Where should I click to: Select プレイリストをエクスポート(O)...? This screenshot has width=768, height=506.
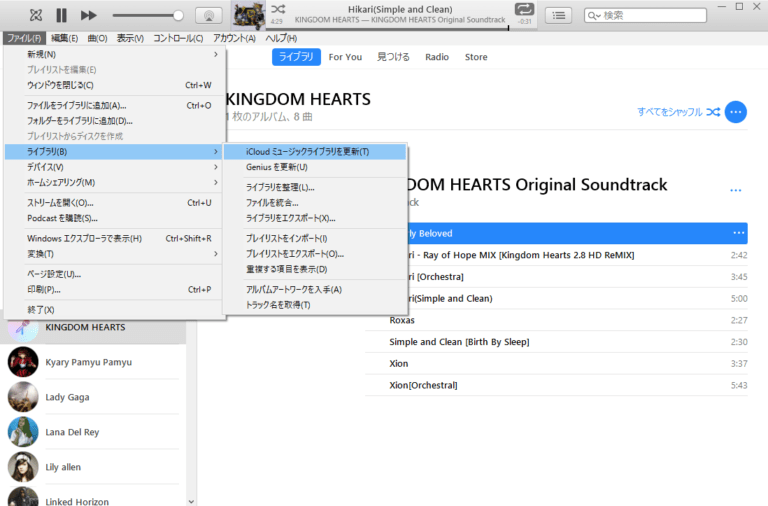315,254
